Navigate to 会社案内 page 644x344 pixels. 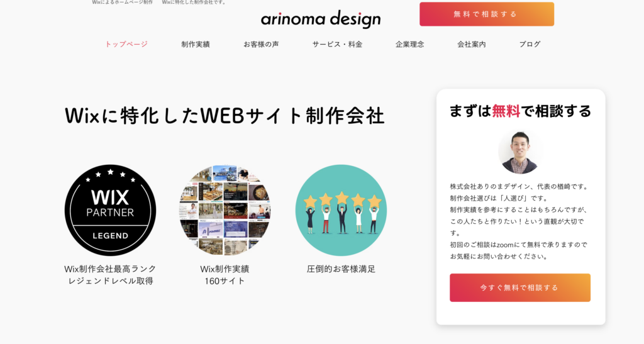click(x=472, y=44)
